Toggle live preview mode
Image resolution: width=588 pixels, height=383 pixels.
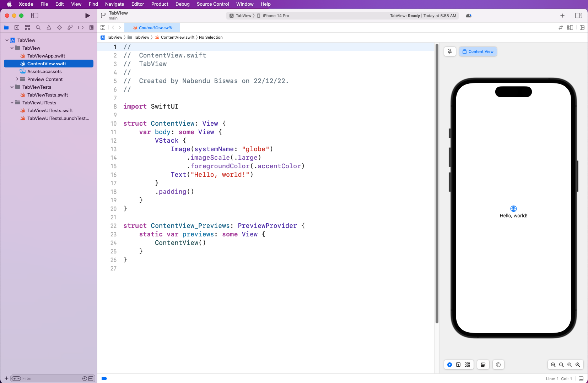click(449, 365)
